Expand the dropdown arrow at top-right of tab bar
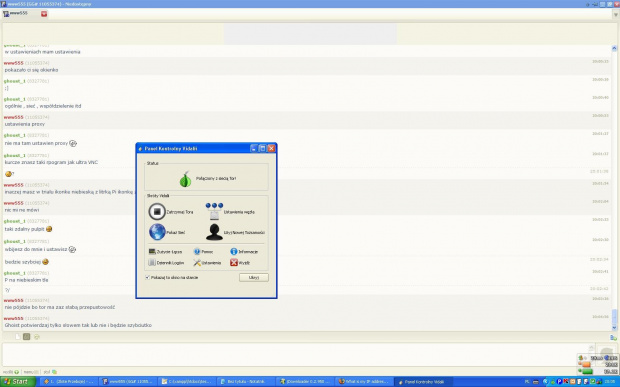The image size is (620, 387). (x=616, y=15)
